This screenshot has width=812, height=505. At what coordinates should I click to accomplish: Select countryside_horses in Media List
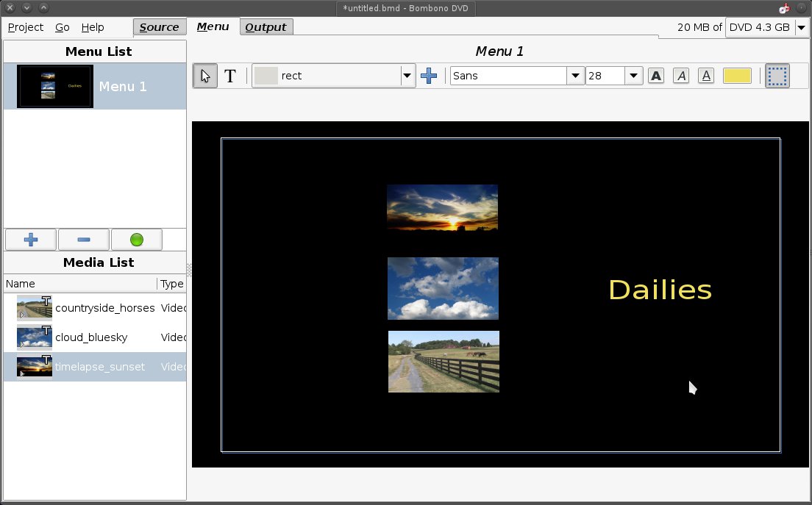tap(104, 308)
